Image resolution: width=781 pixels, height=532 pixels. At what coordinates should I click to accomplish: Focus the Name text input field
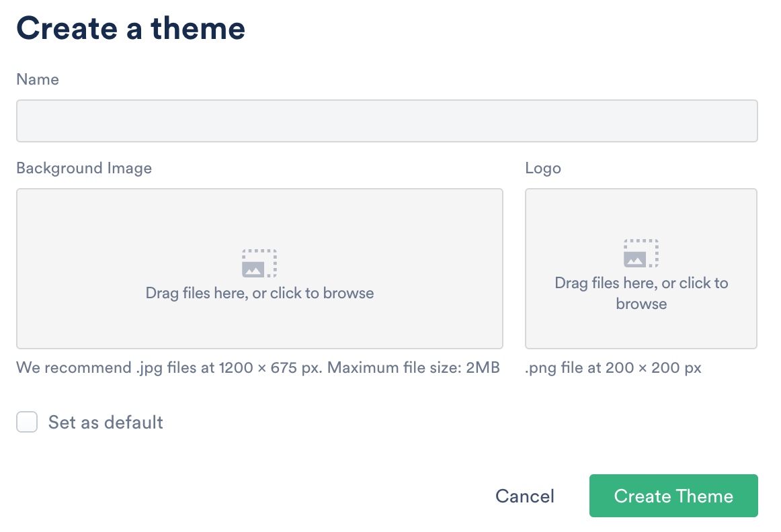click(386, 121)
